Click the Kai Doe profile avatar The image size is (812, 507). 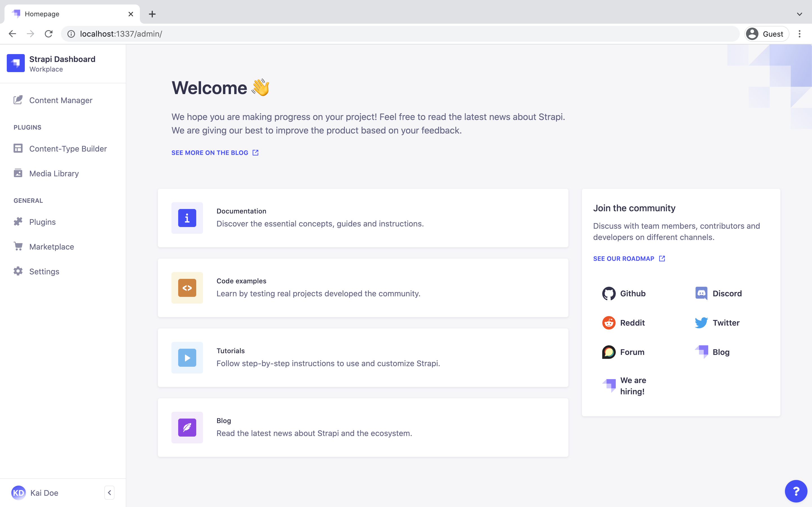(19, 493)
